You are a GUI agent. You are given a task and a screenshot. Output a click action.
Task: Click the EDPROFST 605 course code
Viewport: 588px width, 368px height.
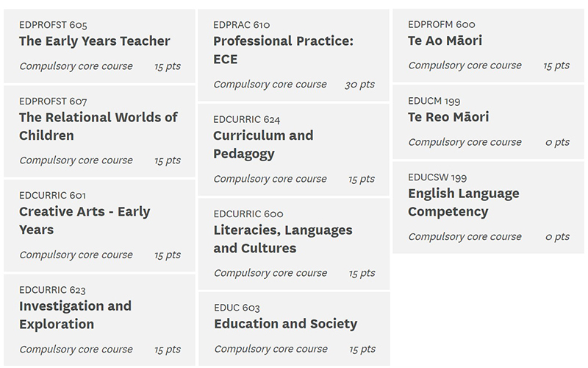click(53, 25)
